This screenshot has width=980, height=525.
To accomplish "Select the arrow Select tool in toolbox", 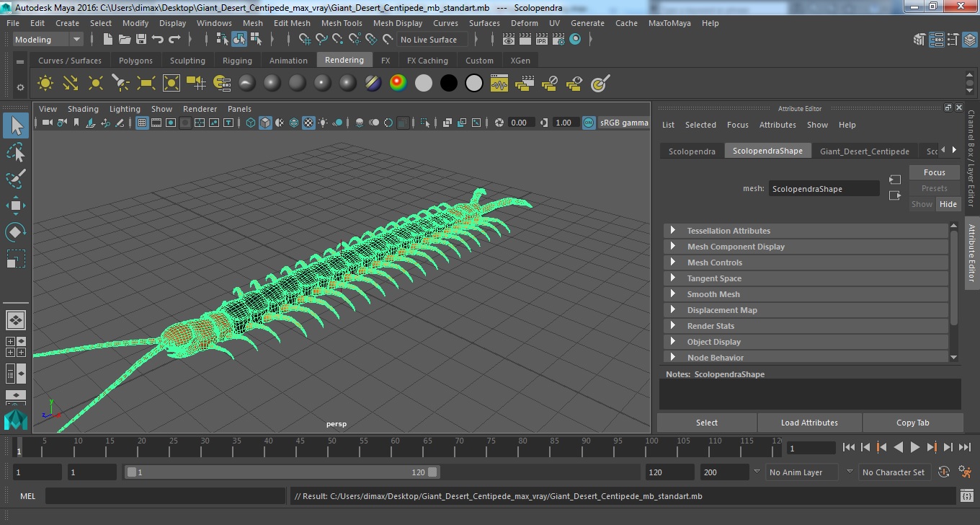I will (16, 126).
